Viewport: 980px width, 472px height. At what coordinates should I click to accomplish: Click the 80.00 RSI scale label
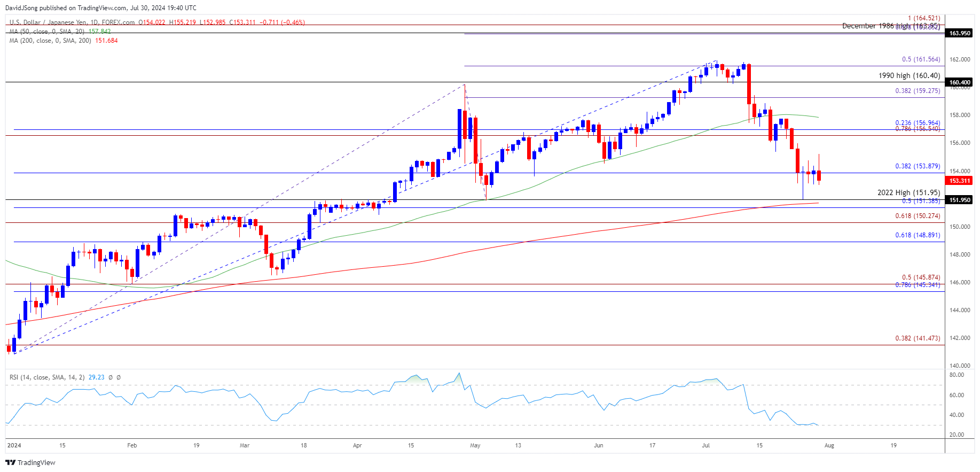coord(957,375)
